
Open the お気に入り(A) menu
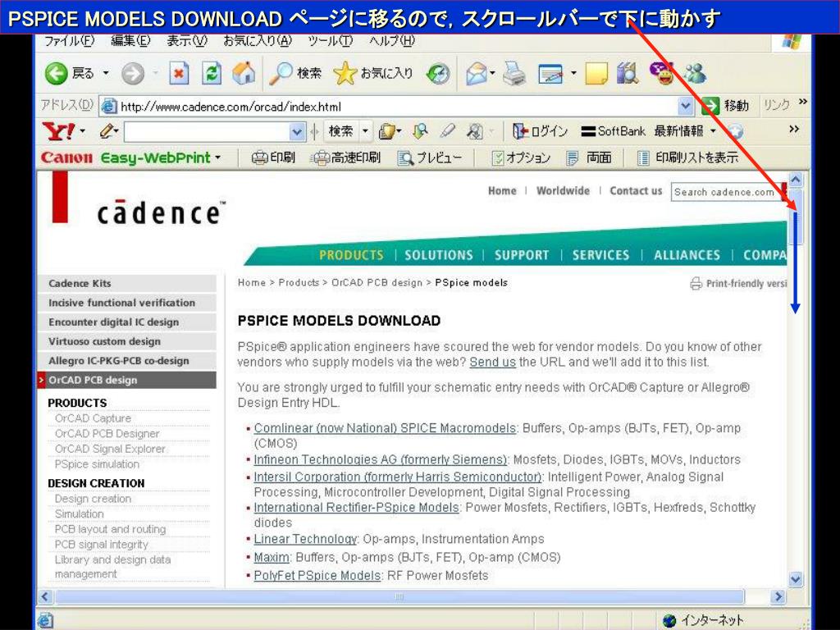click(x=258, y=41)
